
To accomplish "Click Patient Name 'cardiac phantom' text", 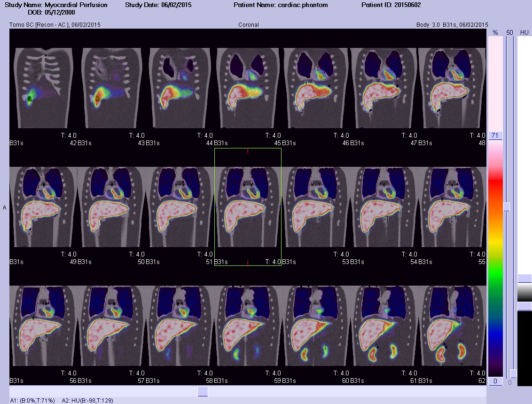I will [303, 5].
